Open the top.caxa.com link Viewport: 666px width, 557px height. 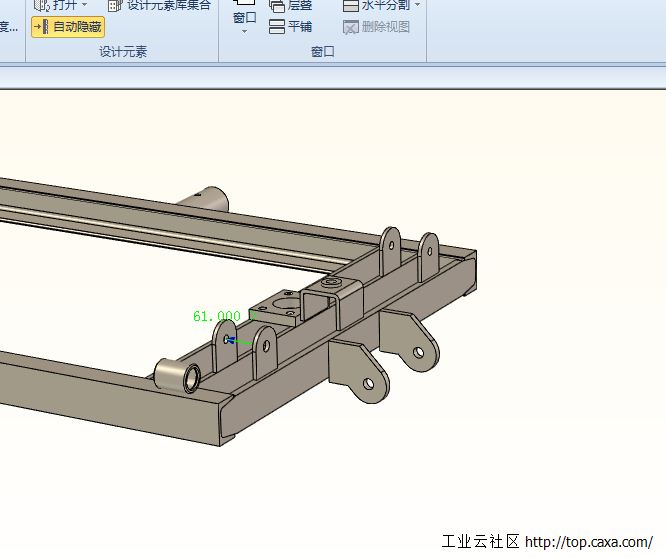point(588,542)
